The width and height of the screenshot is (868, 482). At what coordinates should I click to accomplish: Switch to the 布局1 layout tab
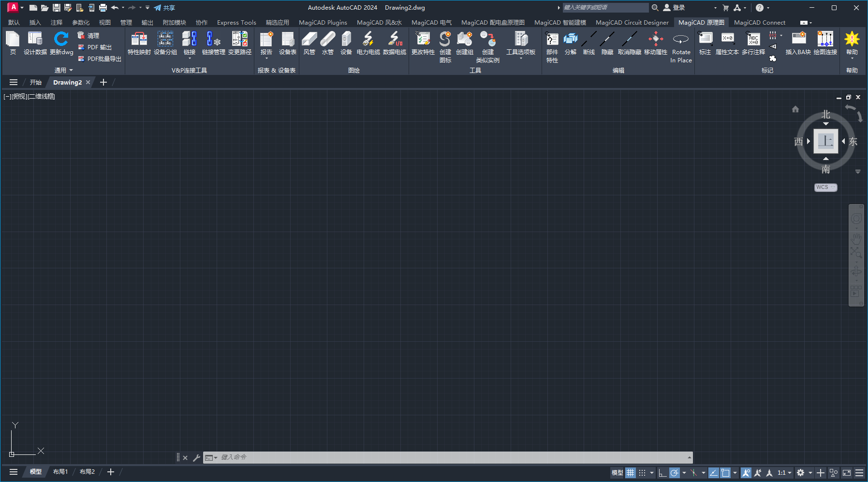(x=60, y=472)
